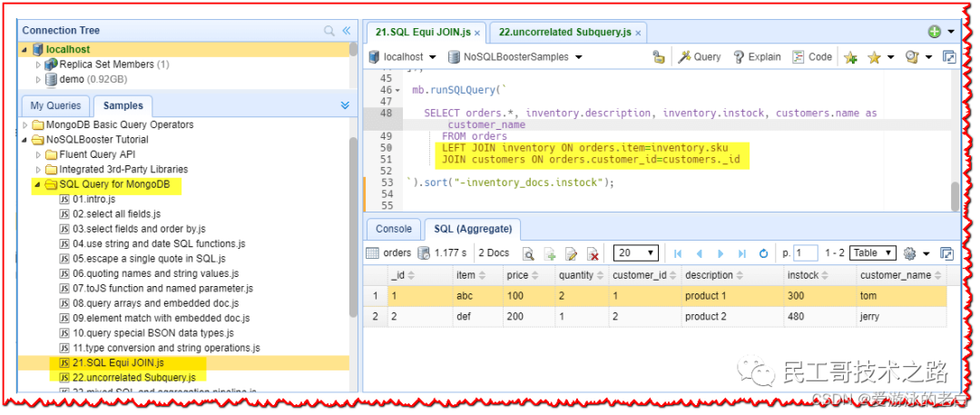Image resolution: width=980 pixels, height=415 pixels.
Task: Open the My Queries tab
Action: (x=55, y=105)
